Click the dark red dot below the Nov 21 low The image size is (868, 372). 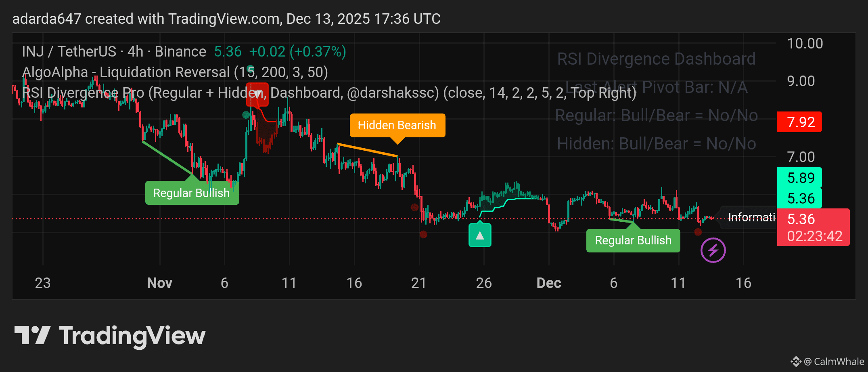(423, 234)
